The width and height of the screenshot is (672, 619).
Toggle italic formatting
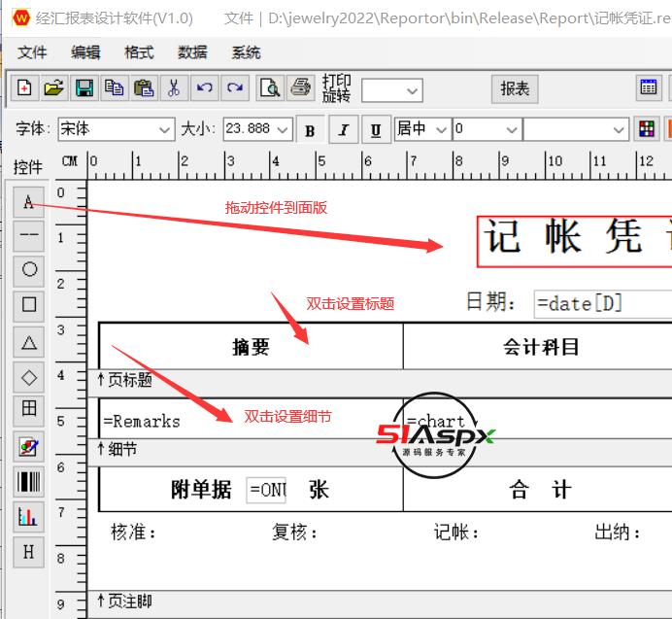(344, 129)
